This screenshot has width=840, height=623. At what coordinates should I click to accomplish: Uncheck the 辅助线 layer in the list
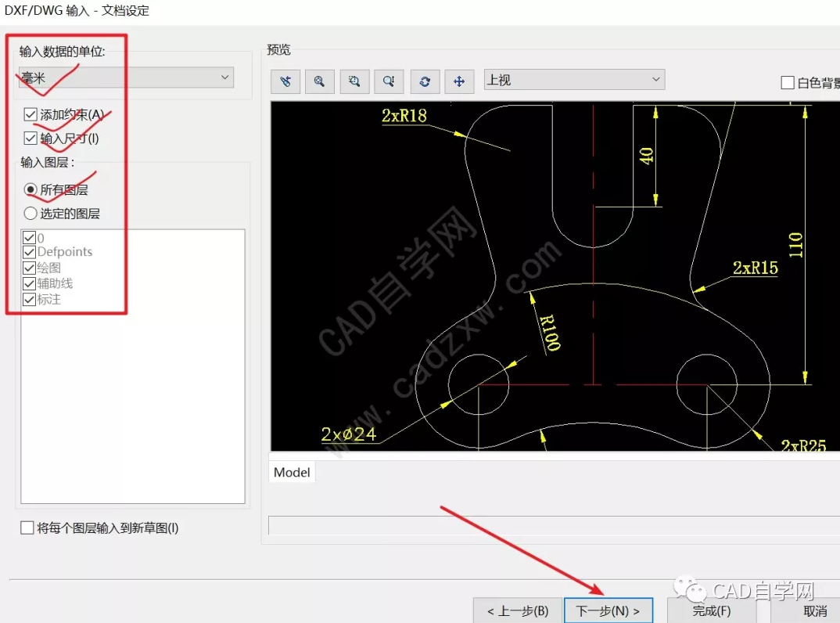pyautogui.click(x=30, y=283)
